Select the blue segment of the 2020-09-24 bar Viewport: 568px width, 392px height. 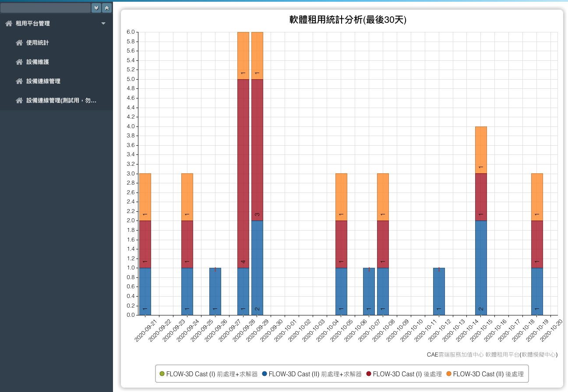(187, 291)
